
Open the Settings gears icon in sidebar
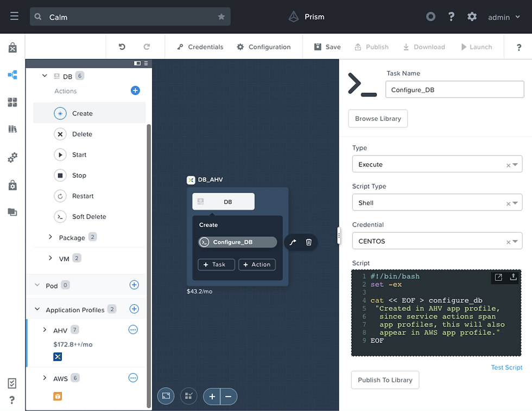[12, 158]
